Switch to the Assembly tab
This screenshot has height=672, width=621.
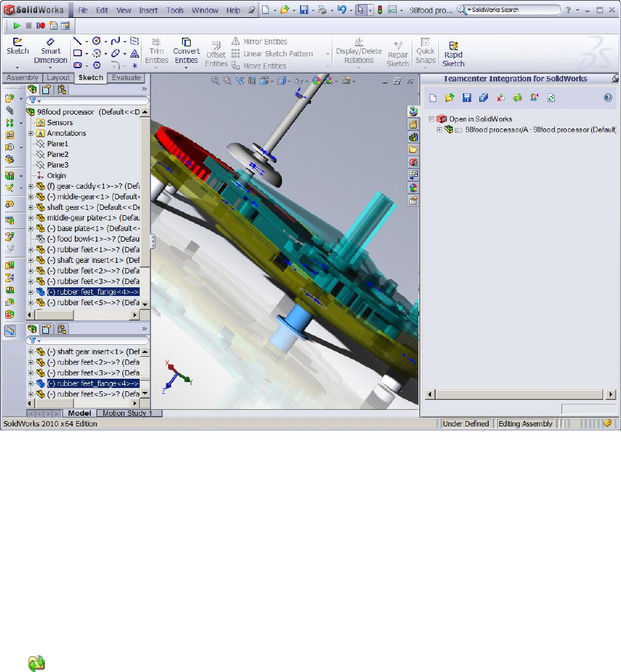(x=23, y=77)
